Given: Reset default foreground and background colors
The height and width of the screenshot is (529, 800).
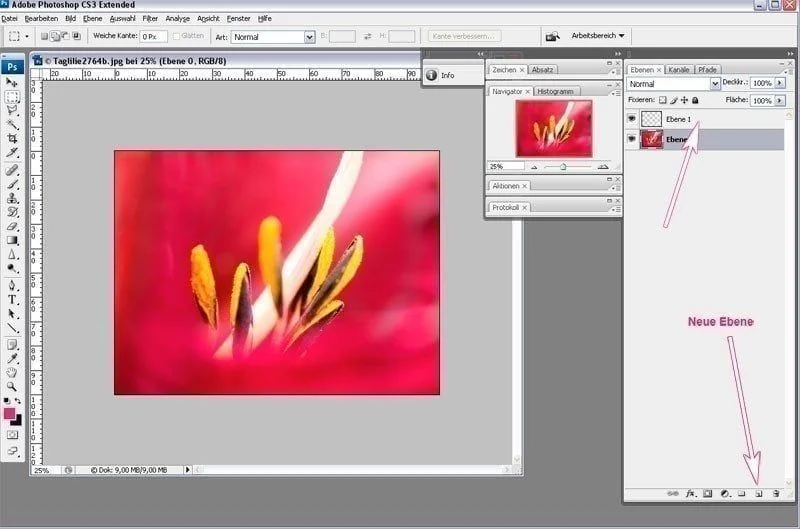Looking at the screenshot, I should click(7, 400).
